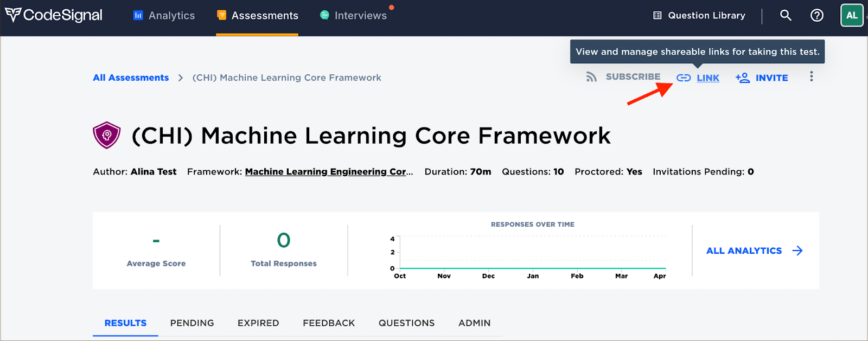Screen dimensions: 868x341
Task: Click the breadcrumb chevron arrow
Action: pyautogui.click(x=181, y=78)
